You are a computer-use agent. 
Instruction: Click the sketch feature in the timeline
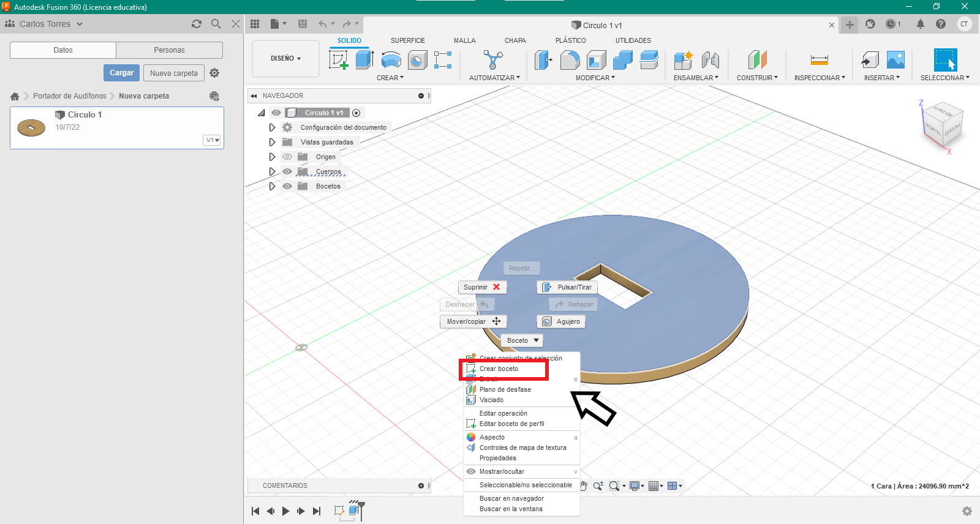tap(339, 511)
